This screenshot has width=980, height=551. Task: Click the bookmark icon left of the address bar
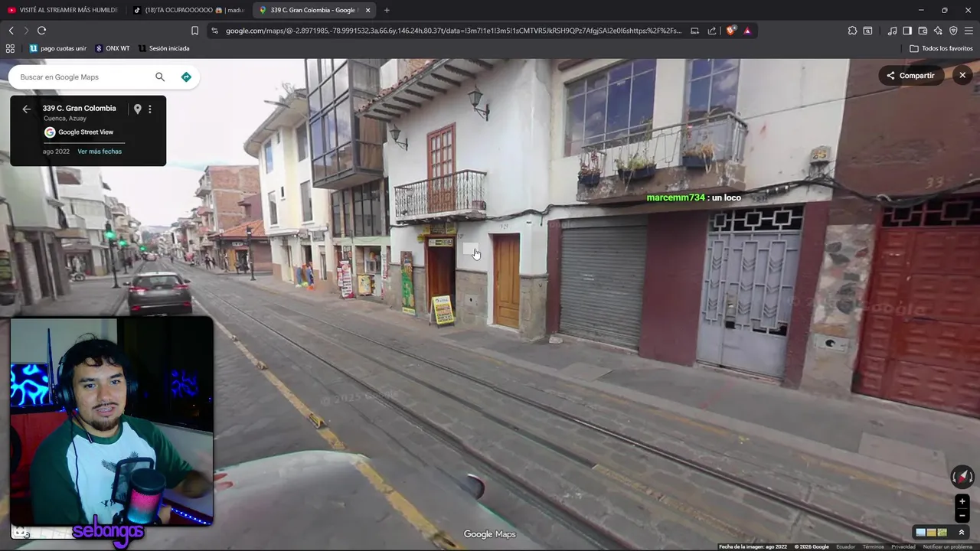pyautogui.click(x=194, y=31)
